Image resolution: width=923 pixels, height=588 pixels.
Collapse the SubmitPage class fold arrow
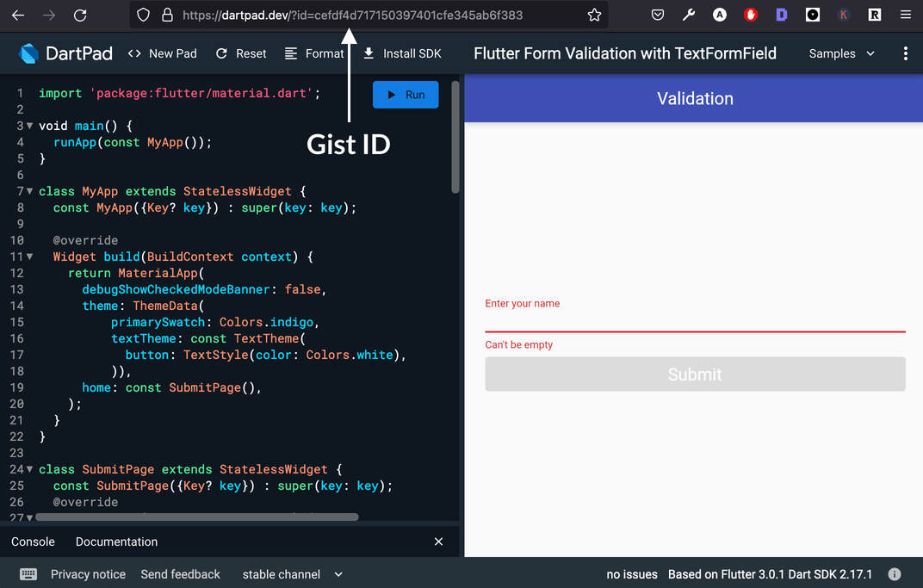pyautogui.click(x=29, y=469)
